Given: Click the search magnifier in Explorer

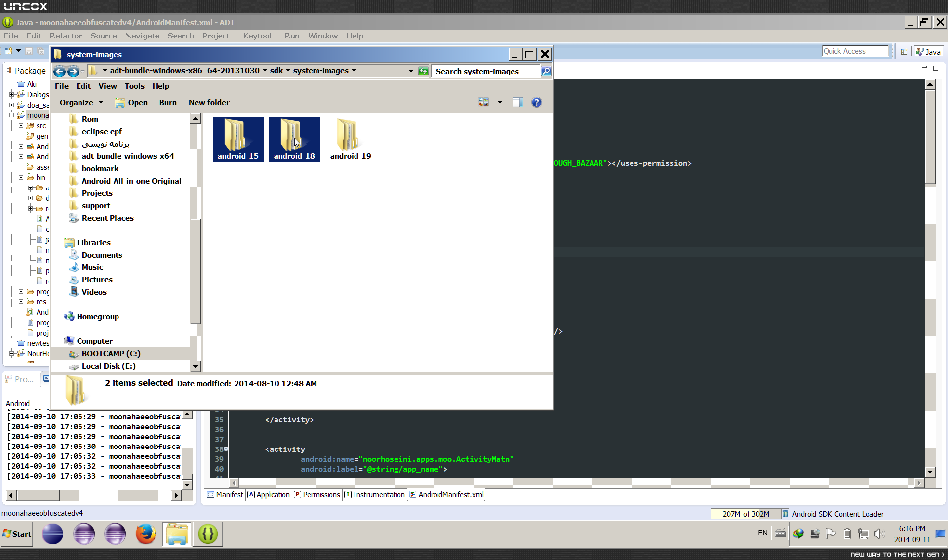Looking at the screenshot, I should (x=546, y=71).
